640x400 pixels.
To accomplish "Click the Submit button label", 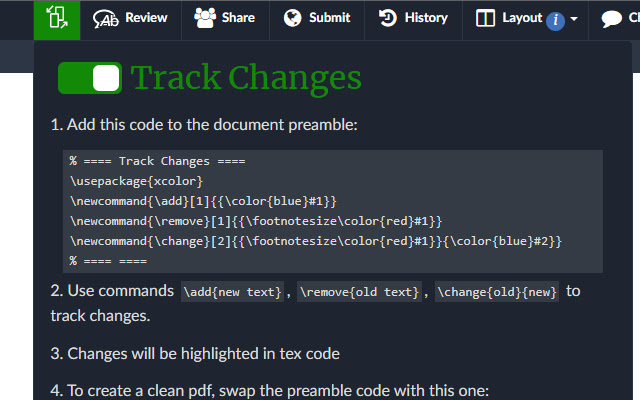I will click(x=330, y=17).
